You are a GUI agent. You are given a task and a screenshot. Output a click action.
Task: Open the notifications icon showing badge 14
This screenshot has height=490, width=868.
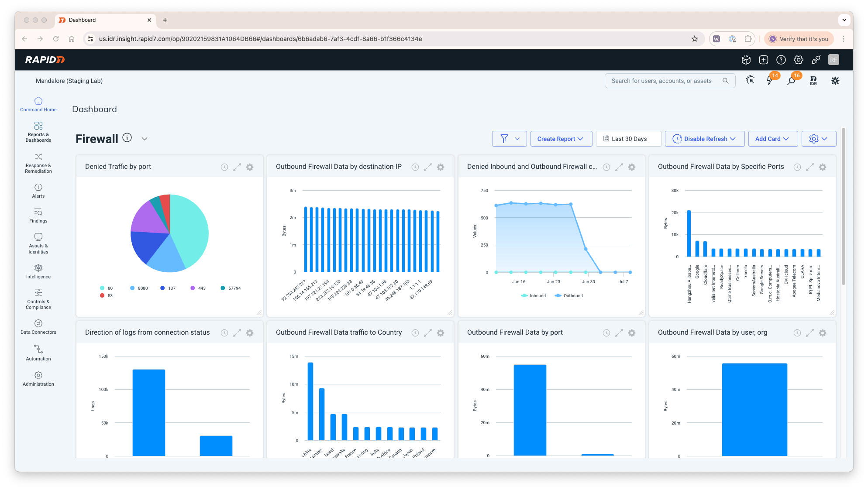pos(770,81)
